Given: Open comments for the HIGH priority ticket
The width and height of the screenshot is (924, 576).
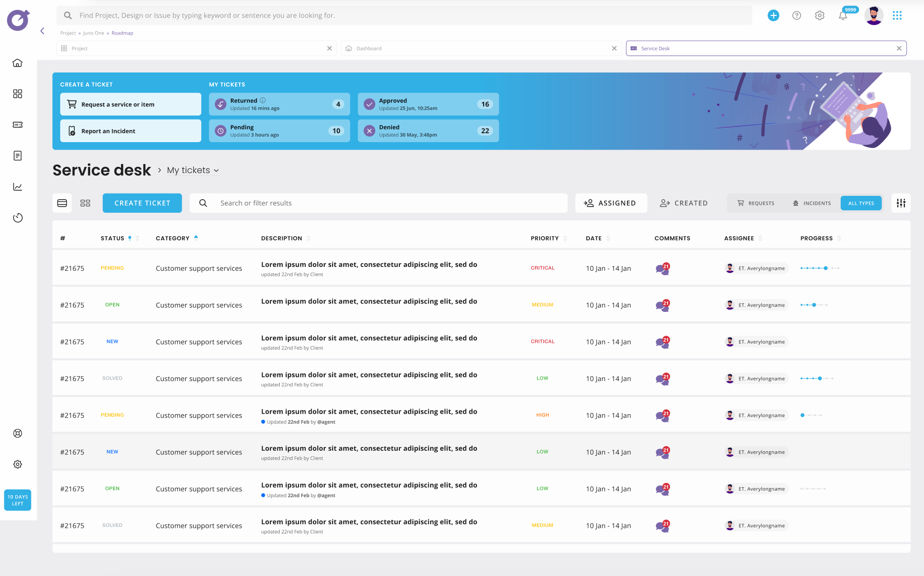Looking at the screenshot, I should tap(662, 415).
